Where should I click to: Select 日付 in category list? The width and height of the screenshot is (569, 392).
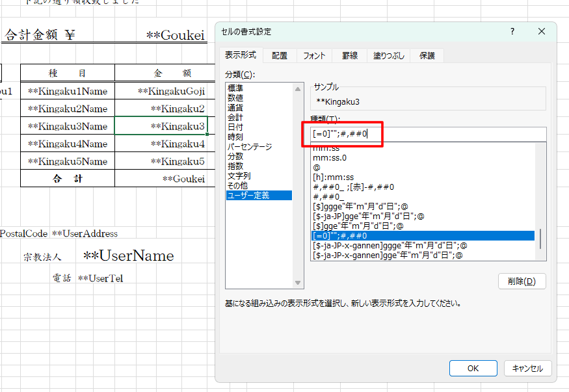click(x=259, y=127)
